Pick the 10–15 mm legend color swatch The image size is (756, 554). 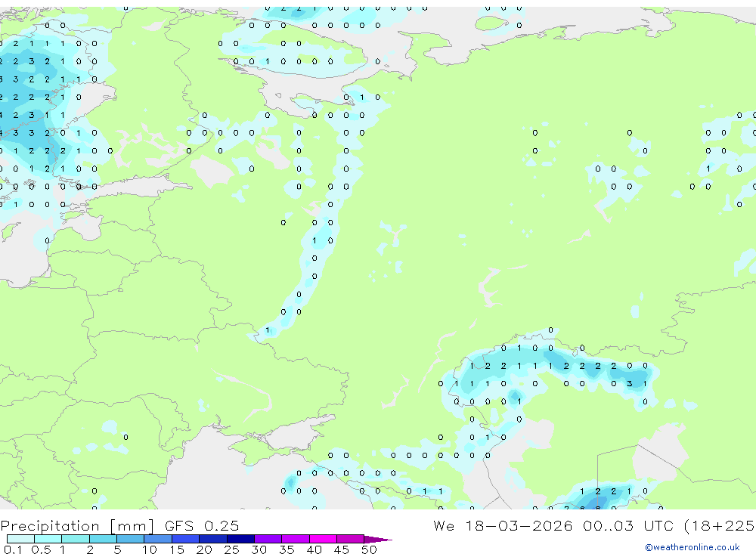(158, 539)
